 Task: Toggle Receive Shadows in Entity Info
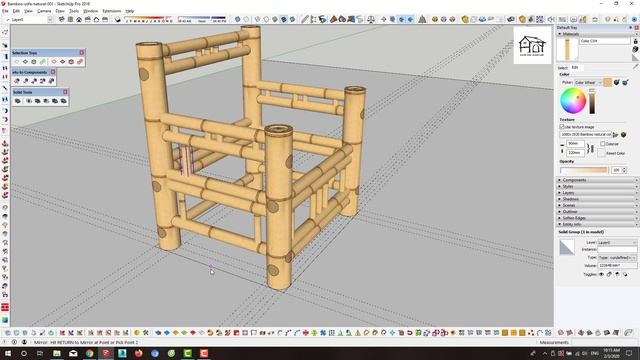(625, 274)
